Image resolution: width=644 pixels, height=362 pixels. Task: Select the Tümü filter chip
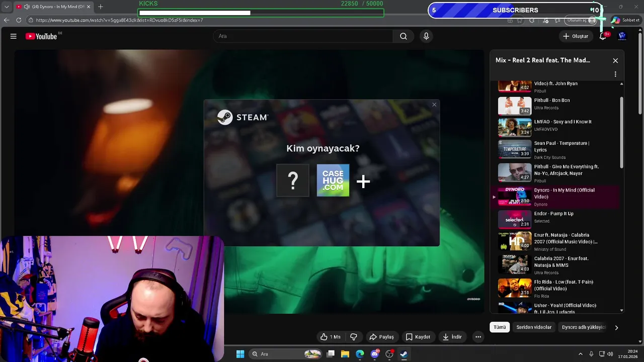[500, 327]
